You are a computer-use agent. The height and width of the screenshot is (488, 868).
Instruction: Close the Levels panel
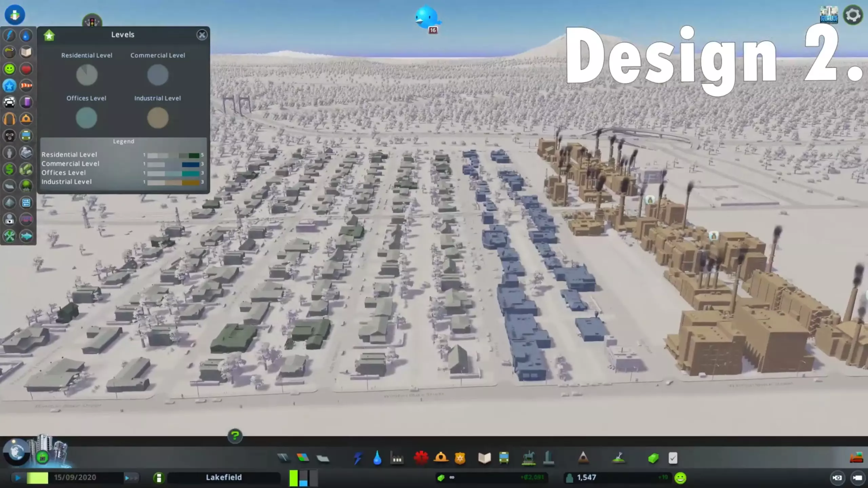202,35
